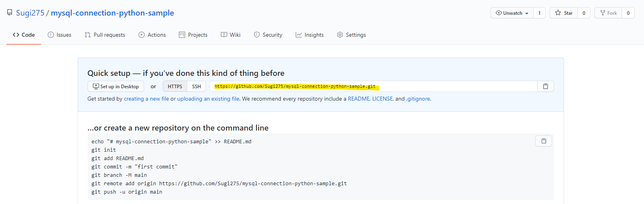Follow the LICENSE link

pos(382,99)
